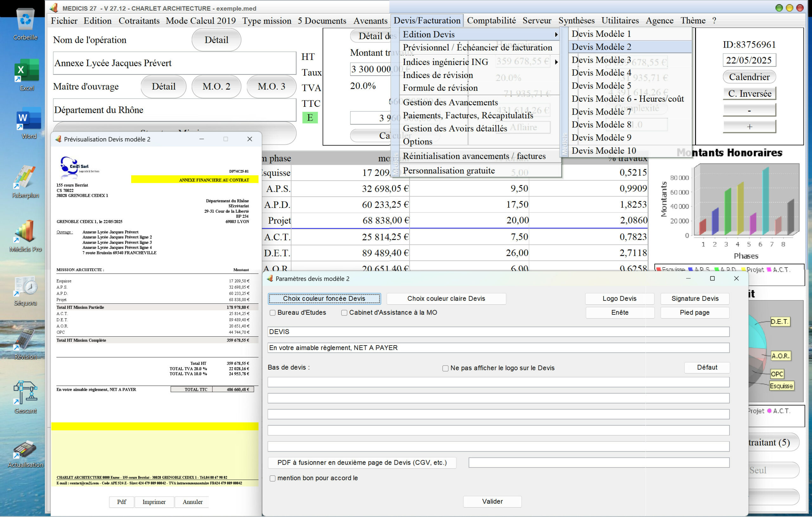Tick the mention bon pour accord le checkbox
Image resolution: width=812 pixels, height=517 pixels.
(272, 478)
